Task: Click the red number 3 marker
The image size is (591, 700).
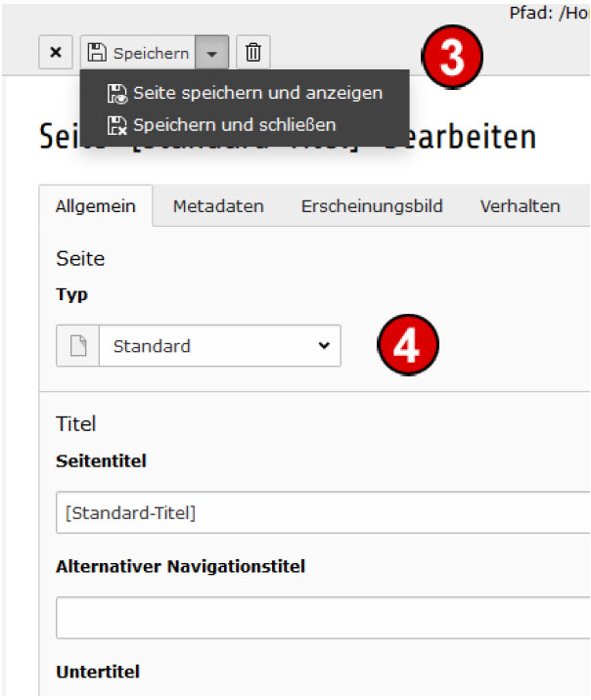Action: tap(452, 57)
